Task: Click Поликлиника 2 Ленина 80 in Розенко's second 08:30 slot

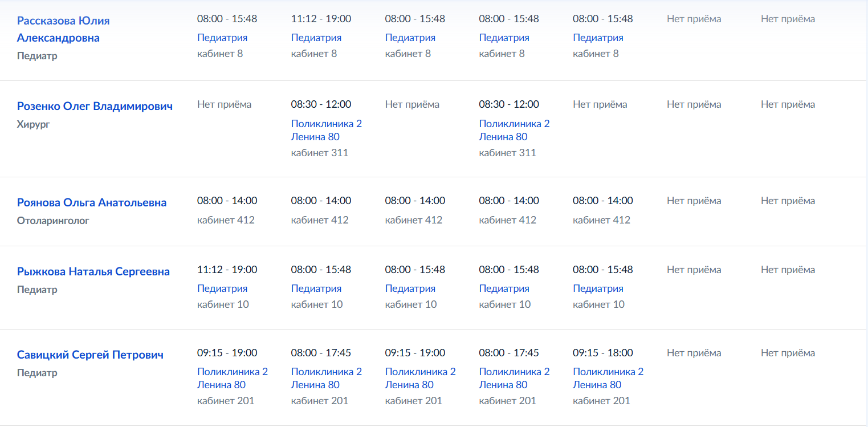Action: tap(515, 130)
